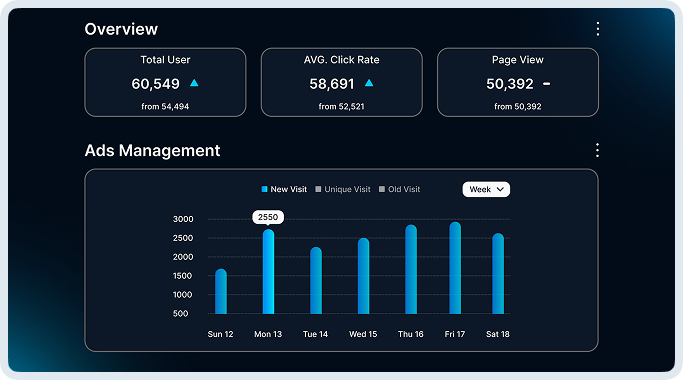Click the 1000 axis label

click(183, 295)
